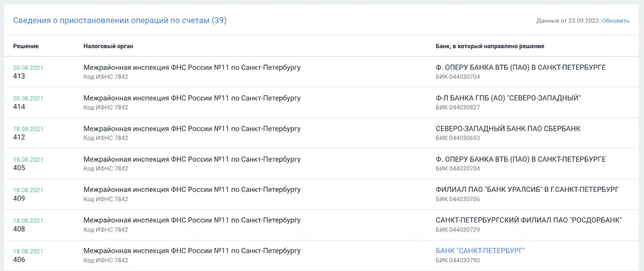Open the БАНК "САНКТ-ПЕТЕРБУРГ" link

(480, 251)
